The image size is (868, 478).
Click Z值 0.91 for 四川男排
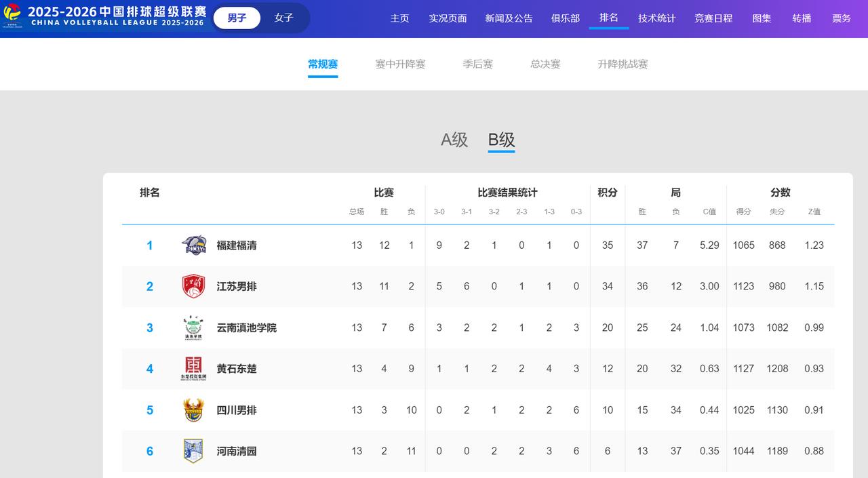click(814, 410)
